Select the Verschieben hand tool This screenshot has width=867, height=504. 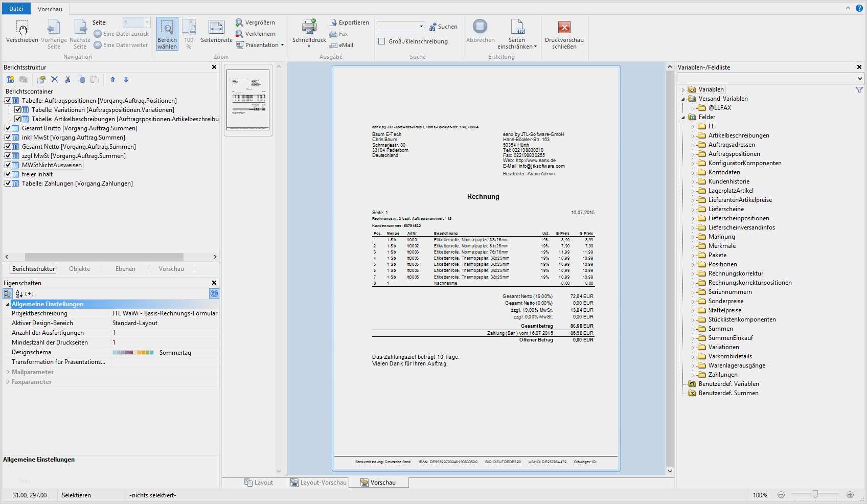(x=21, y=32)
